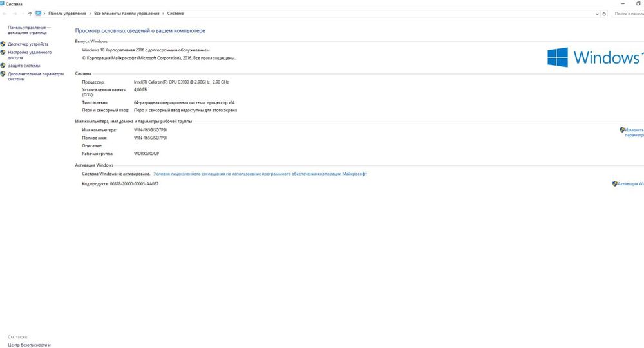The width and height of the screenshot is (644, 348).
Task: Click shield icon beside Дополнительные параметры системы
Action: [x=3, y=74]
